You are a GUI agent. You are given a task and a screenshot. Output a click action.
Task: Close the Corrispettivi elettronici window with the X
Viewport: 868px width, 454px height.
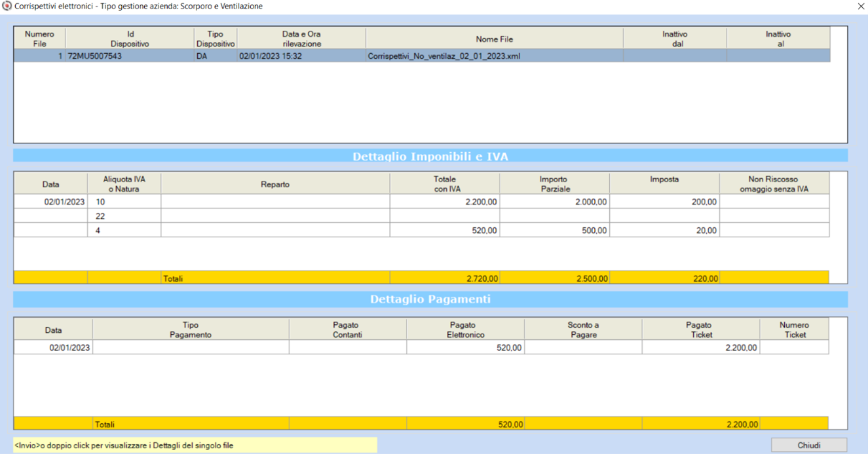pos(861,7)
